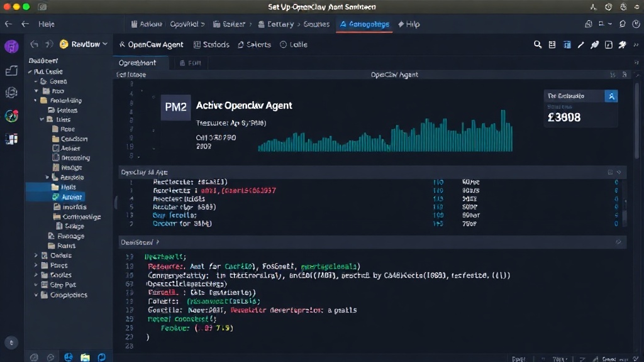
Task: Click the red highlighted value in second row
Action: click(238, 190)
